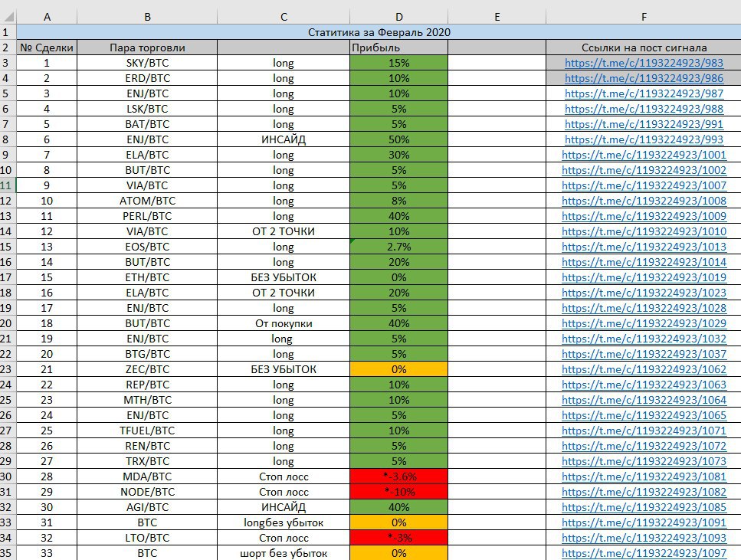Image resolution: width=741 pixels, height=560 pixels.
Task: Select column C header
Action: click(284, 17)
